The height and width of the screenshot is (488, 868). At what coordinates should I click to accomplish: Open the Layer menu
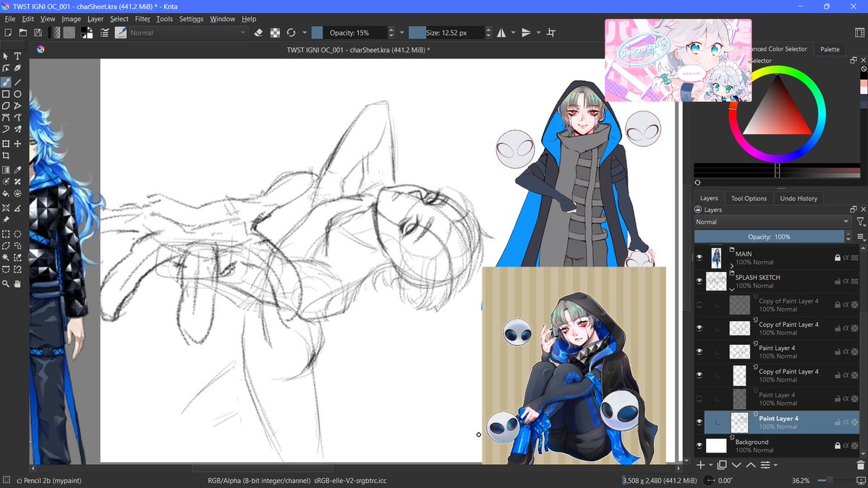95,19
